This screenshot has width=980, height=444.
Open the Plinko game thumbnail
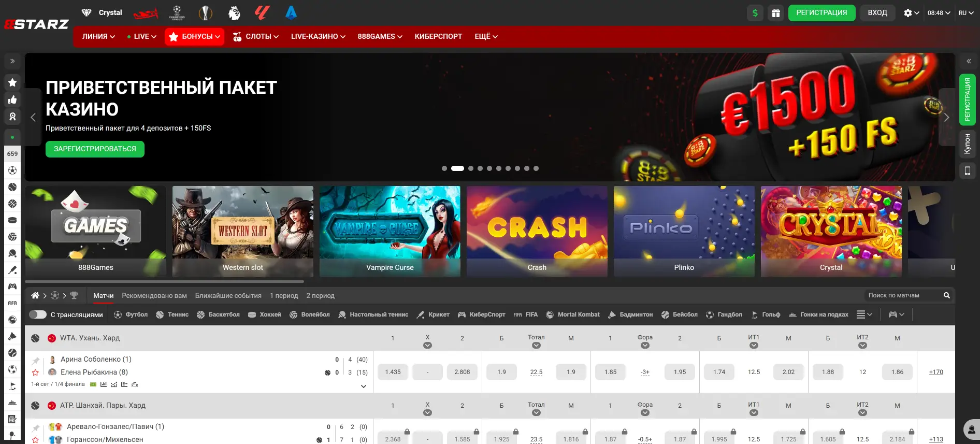684,231
